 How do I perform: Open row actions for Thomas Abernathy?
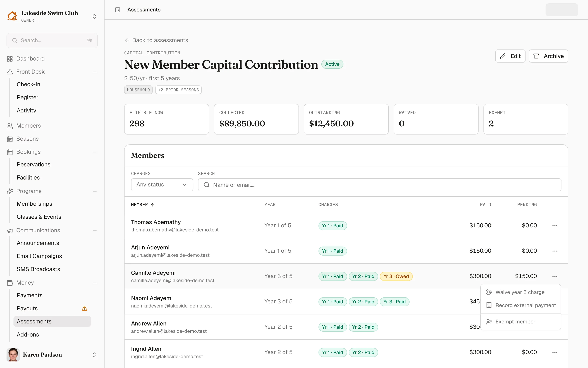[x=555, y=226]
